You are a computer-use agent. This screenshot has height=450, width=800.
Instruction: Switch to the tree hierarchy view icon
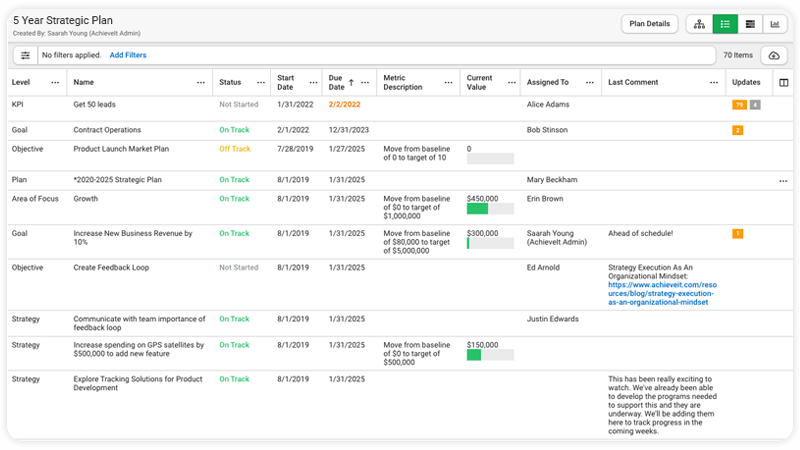click(x=699, y=24)
